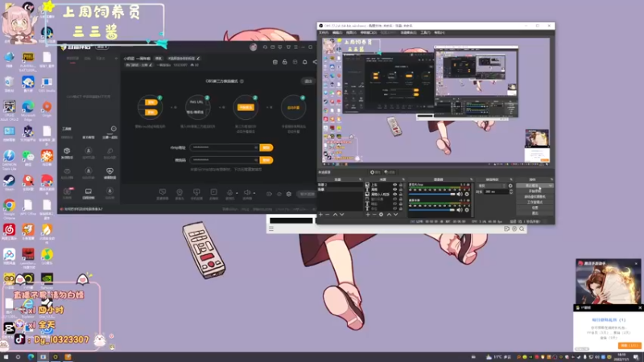Expand microphone options arrow in live companion
Image resolution: width=644 pixels, height=362 pixels.
click(x=237, y=193)
